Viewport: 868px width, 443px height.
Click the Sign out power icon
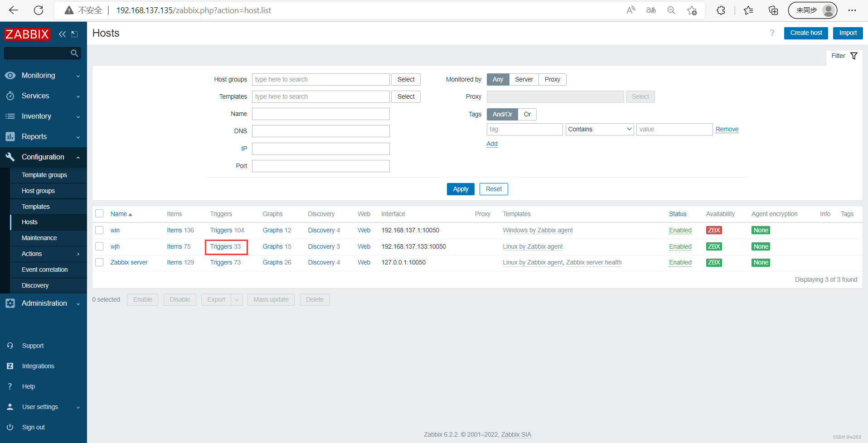point(10,427)
